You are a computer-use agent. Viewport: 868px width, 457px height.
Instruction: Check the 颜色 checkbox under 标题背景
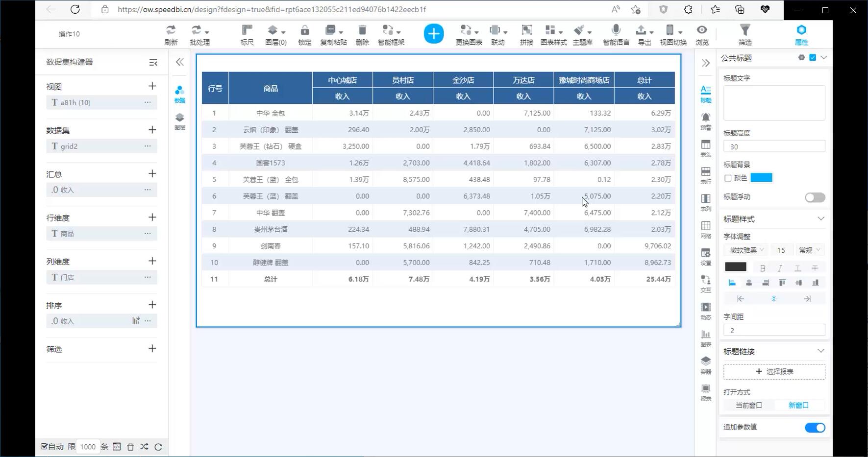(728, 178)
